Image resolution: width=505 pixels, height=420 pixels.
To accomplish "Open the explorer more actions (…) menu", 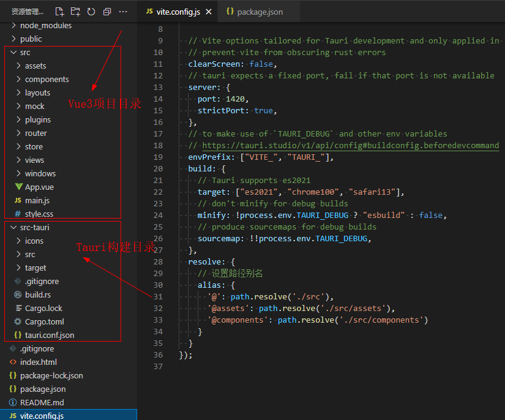I will tap(123, 12).
